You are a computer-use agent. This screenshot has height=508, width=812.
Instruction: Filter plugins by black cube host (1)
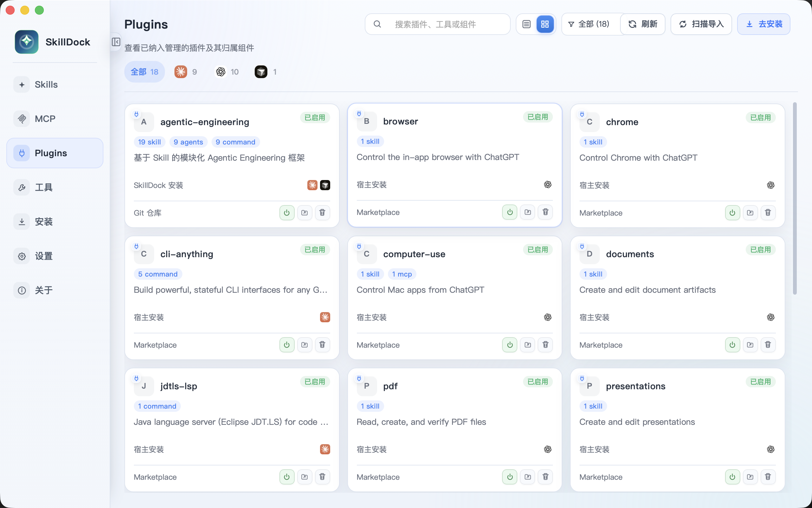pyautogui.click(x=265, y=72)
